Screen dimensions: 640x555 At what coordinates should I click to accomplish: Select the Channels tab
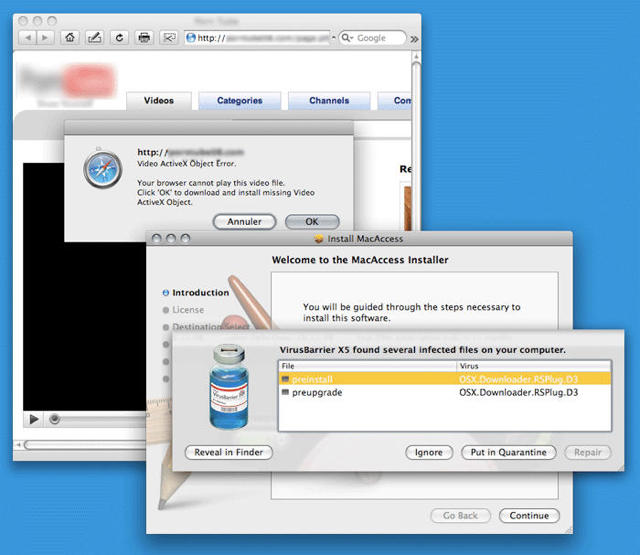tap(329, 101)
